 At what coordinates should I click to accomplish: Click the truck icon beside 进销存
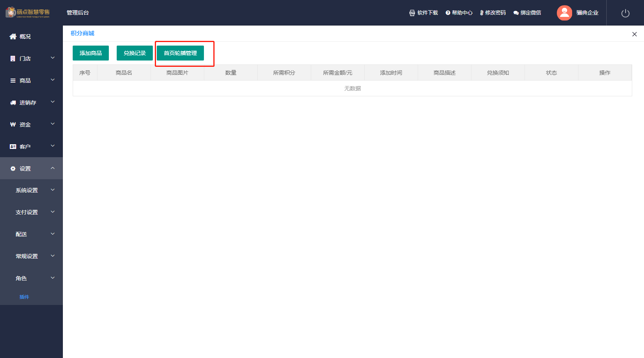pos(13,103)
